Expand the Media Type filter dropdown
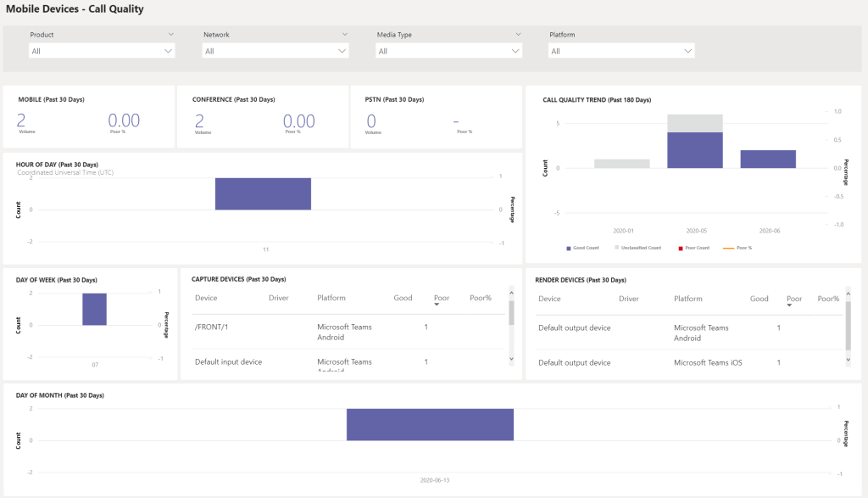868x498 pixels. click(448, 51)
